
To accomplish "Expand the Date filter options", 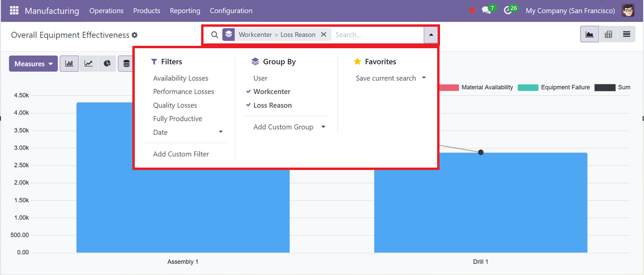I will click(188, 132).
